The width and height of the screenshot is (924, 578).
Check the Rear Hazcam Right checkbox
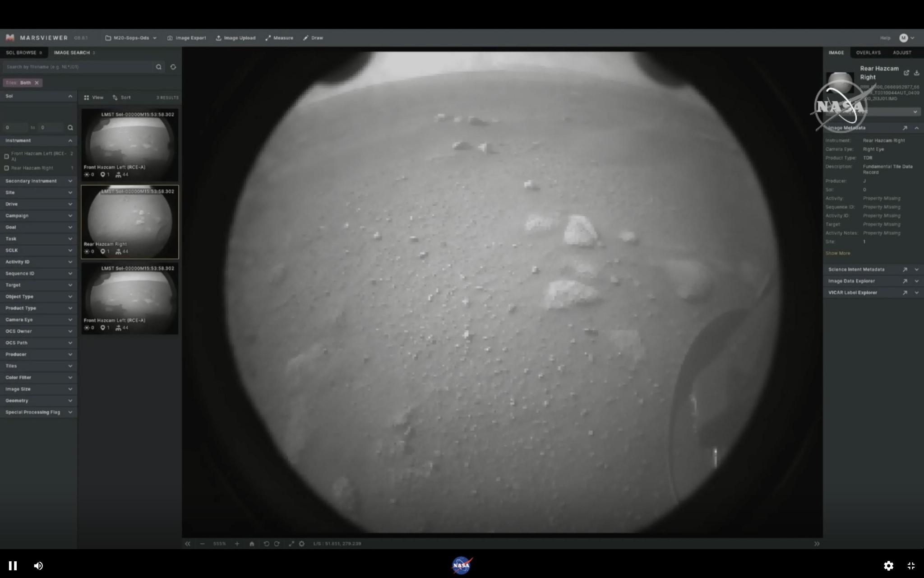pyautogui.click(x=7, y=168)
